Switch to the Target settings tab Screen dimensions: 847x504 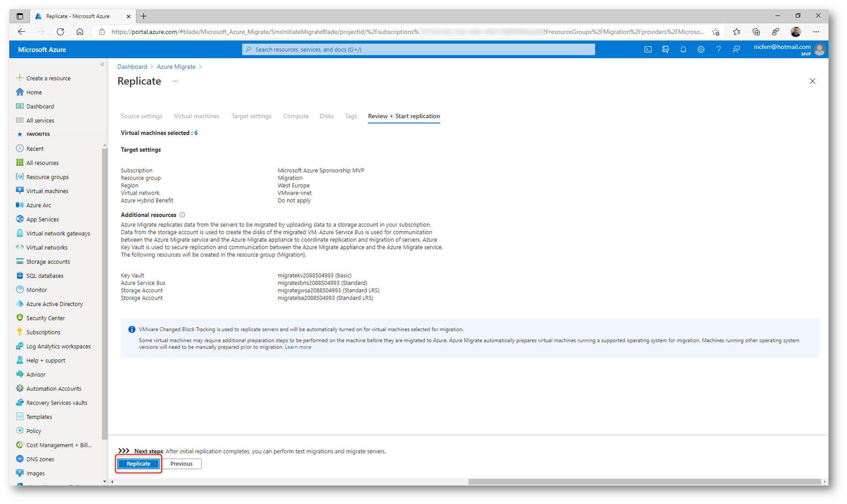pos(251,116)
